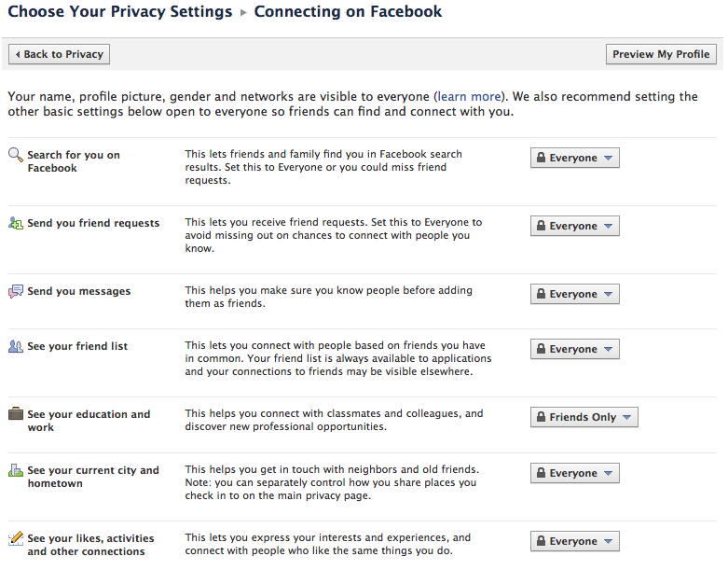Open Friends Only dropdown for education and work

(584, 417)
